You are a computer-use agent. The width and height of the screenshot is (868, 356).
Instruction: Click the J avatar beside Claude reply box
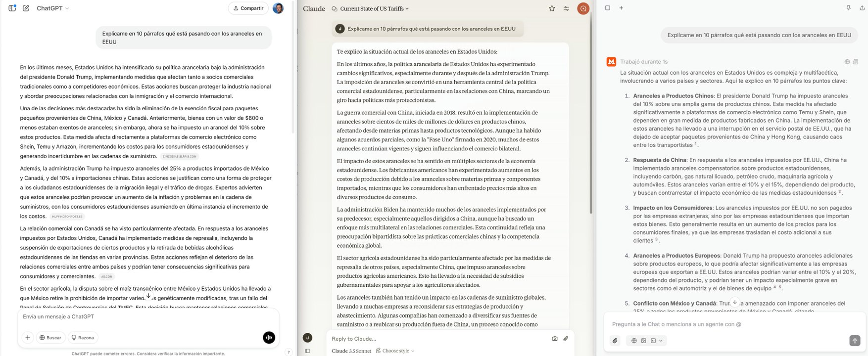(307, 338)
